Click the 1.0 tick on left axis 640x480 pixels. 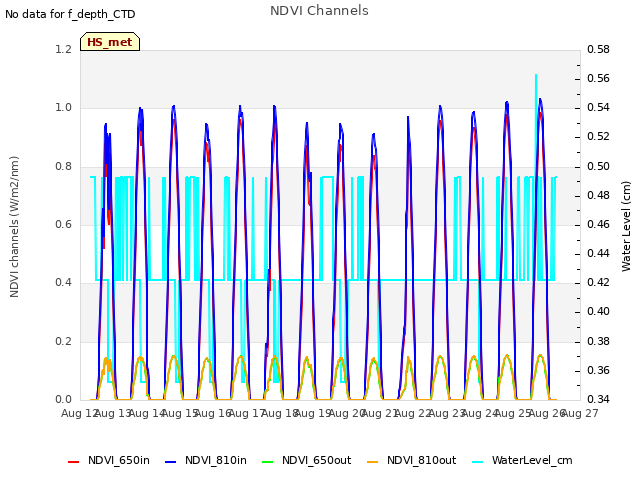pyautogui.click(x=64, y=108)
